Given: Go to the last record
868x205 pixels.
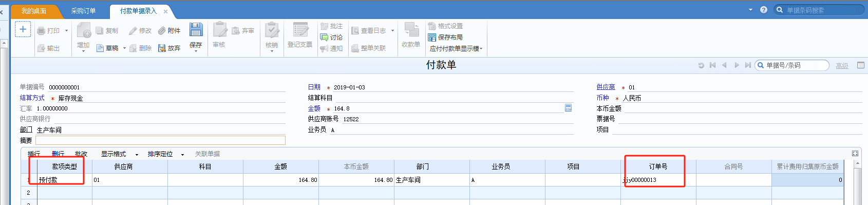Looking at the screenshot, I should [x=748, y=65].
